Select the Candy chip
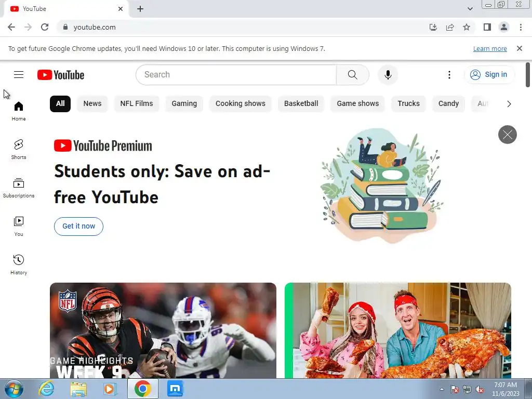This screenshot has width=532, height=399. [x=448, y=104]
